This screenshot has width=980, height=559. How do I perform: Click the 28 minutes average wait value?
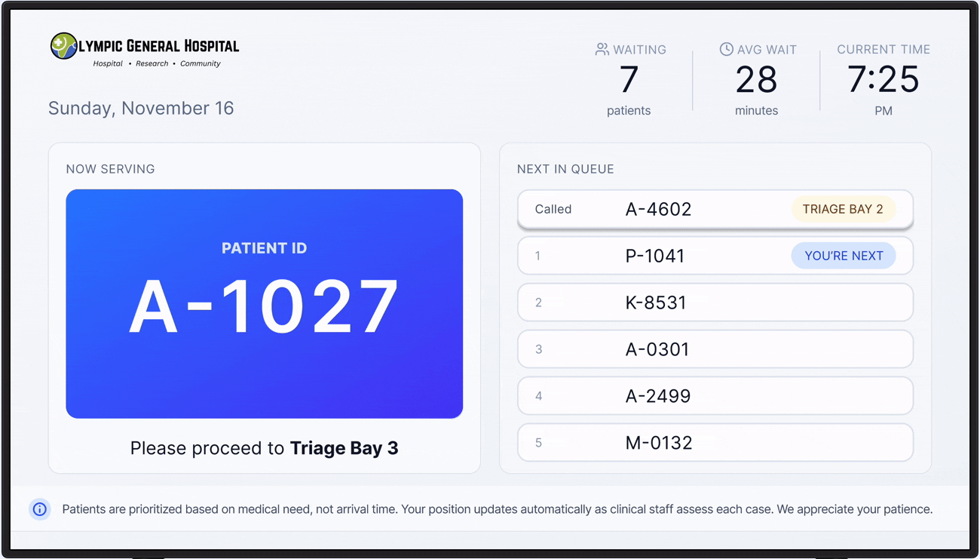(756, 79)
